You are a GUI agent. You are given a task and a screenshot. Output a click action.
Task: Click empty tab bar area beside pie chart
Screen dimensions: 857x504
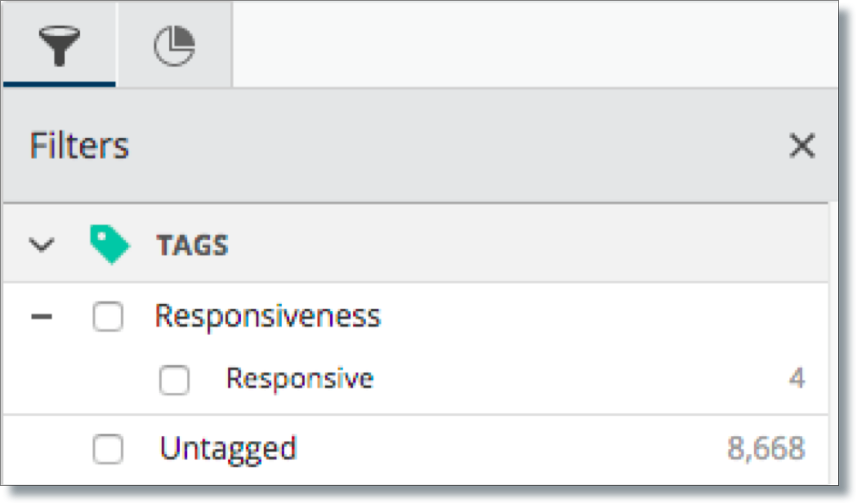(535, 45)
